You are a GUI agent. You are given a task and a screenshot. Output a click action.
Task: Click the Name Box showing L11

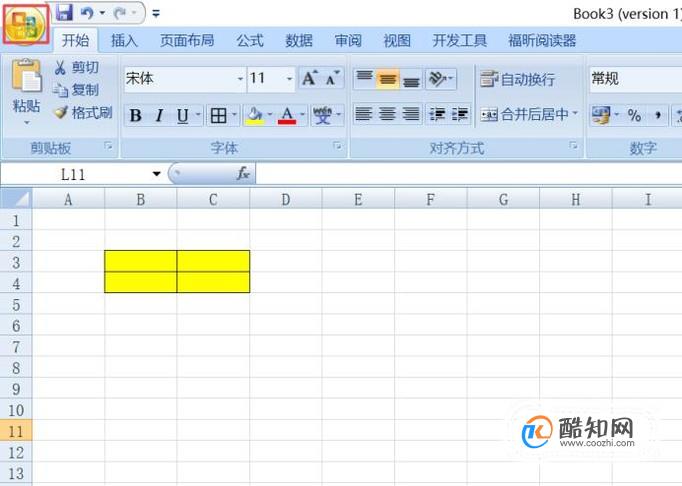[x=74, y=174]
